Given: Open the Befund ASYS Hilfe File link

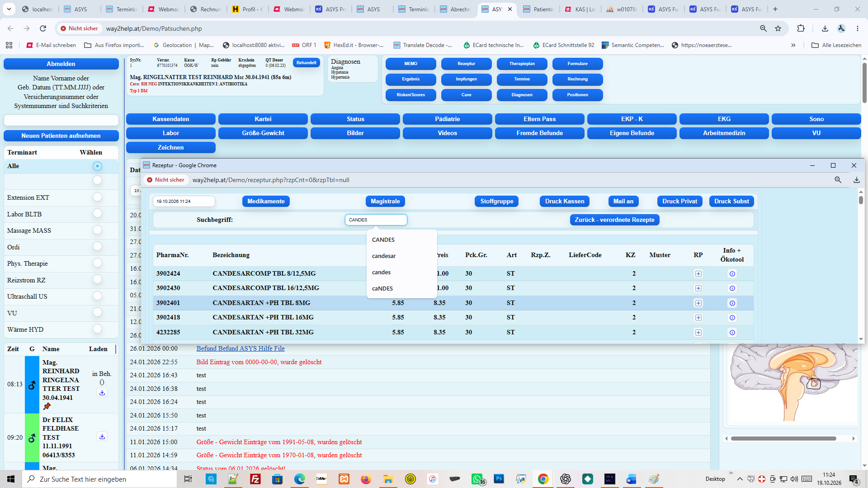Looking at the screenshot, I should [x=241, y=348].
